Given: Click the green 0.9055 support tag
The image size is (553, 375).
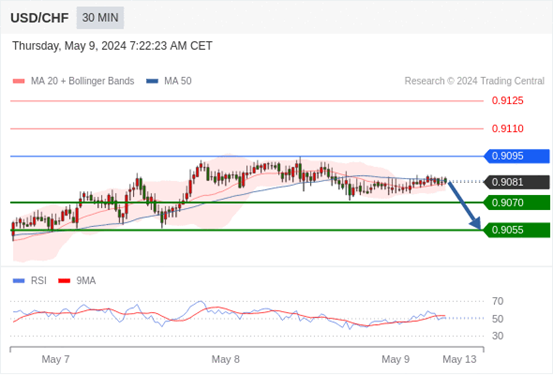Looking at the screenshot, I should pyautogui.click(x=516, y=230).
